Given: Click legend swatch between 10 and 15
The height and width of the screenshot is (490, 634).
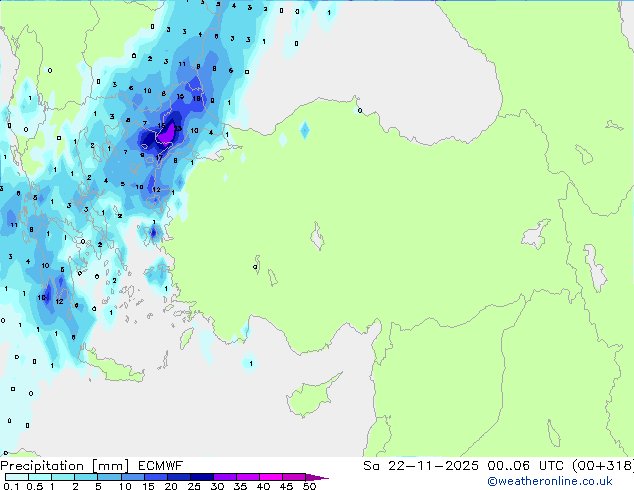Looking at the screenshot, I should coord(132,477).
